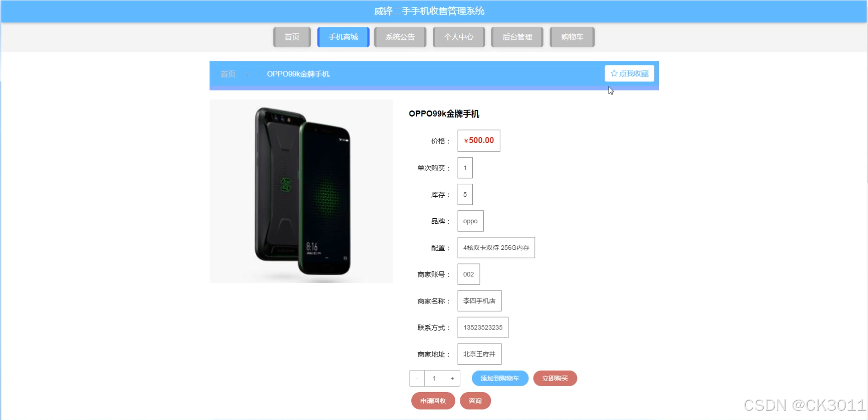The height and width of the screenshot is (420, 868).
Task: Click the purchase quantity input field
Action: click(434, 378)
